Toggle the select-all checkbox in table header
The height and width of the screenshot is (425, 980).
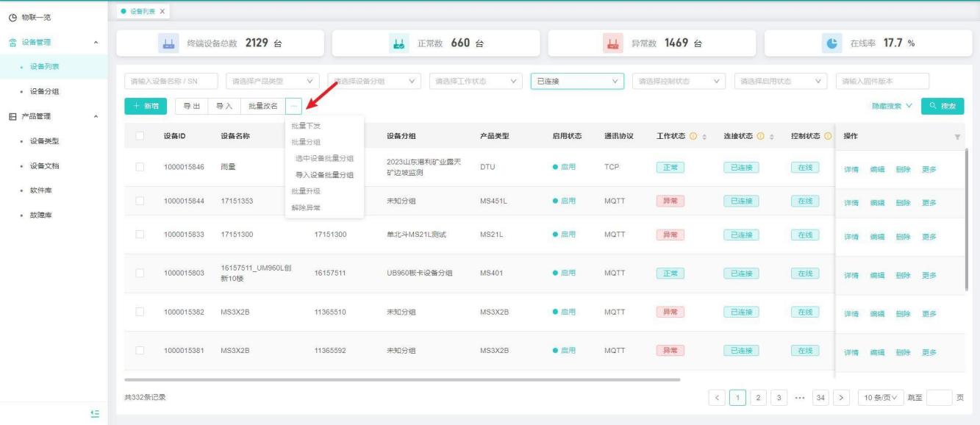click(x=140, y=136)
